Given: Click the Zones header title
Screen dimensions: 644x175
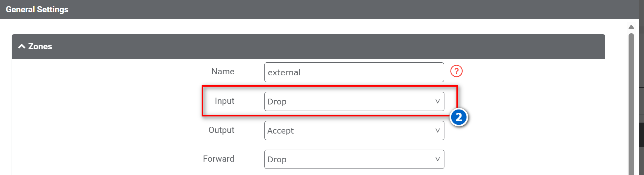Looking at the screenshot, I should coord(40,47).
